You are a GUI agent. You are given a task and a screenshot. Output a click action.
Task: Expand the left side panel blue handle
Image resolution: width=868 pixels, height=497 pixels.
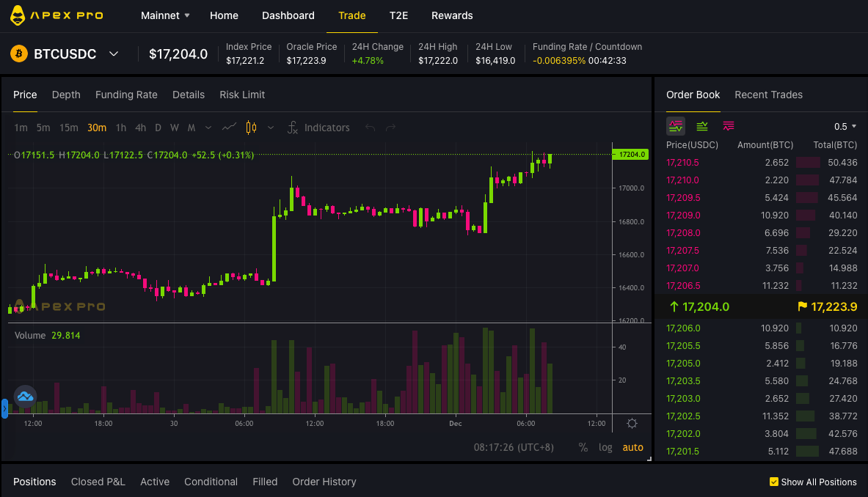pos(4,408)
